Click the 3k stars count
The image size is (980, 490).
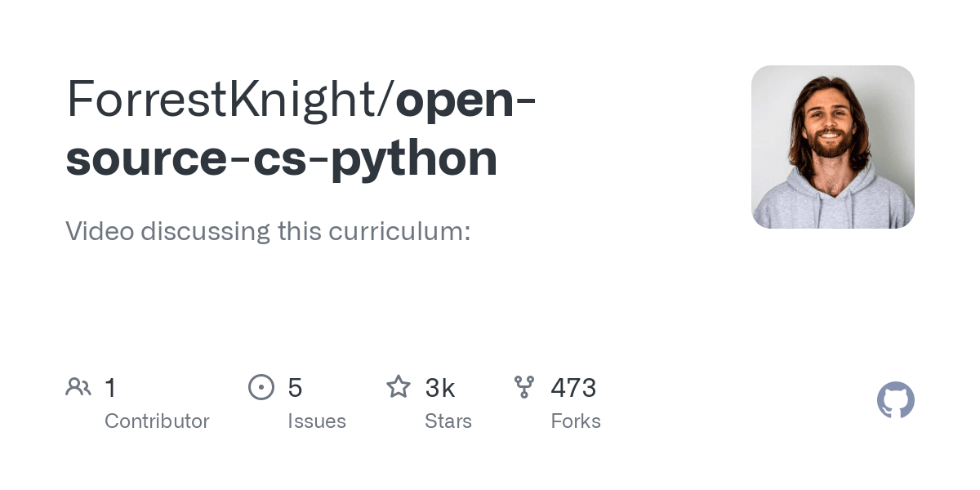[440, 387]
